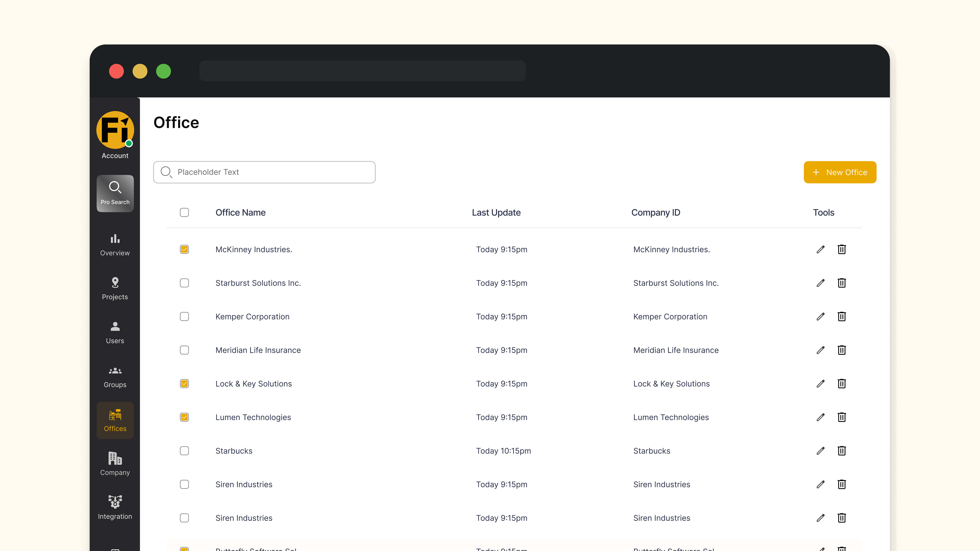Click the browser address bar
This screenshot has width=980, height=551.
click(x=362, y=71)
